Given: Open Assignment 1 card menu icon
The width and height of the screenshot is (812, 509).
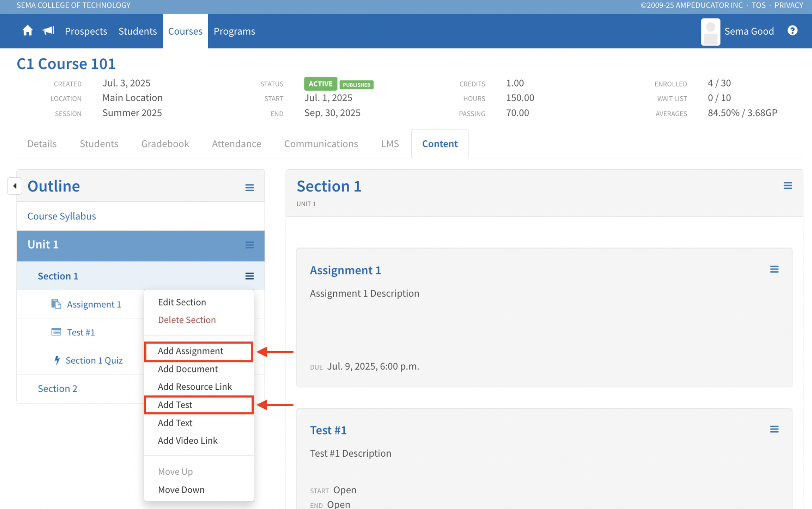Looking at the screenshot, I should pyautogui.click(x=774, y=269).
